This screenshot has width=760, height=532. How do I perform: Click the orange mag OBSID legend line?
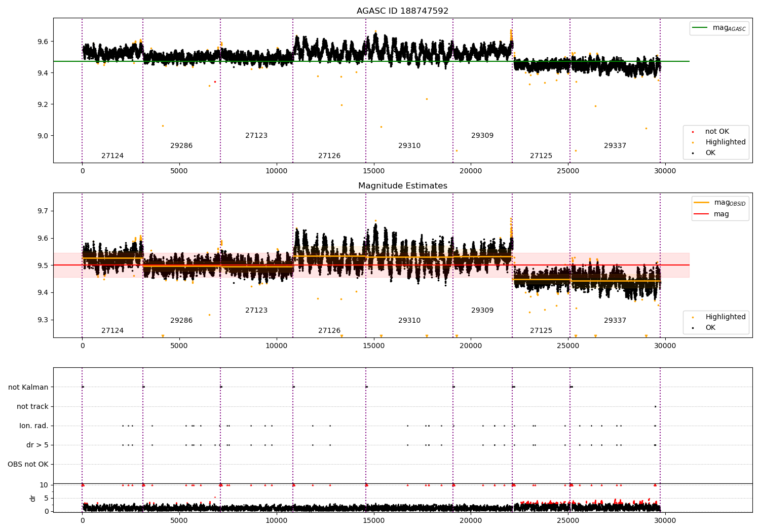pos(702,202)
